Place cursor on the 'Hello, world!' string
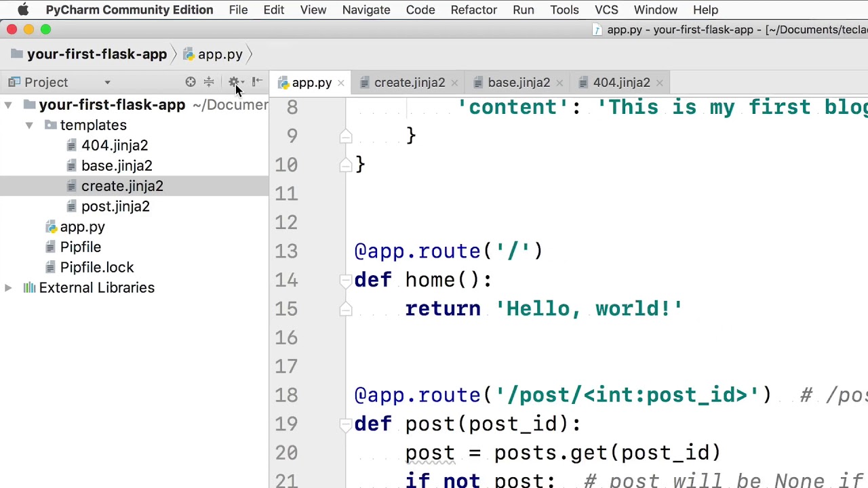 pyautogui.click(x=589, y=309)
